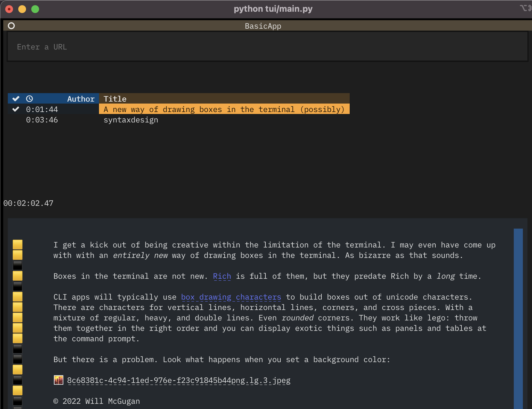Click the black marker beside 'But there is a problem'
Viewport: 532px width, 409px height.
click(18, 359)
